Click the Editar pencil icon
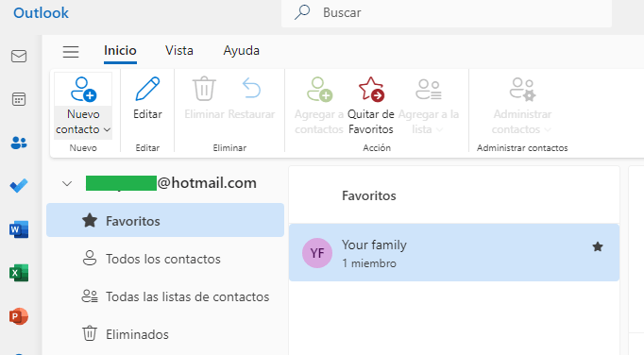The image size is (644, 355). coord(147,89)
